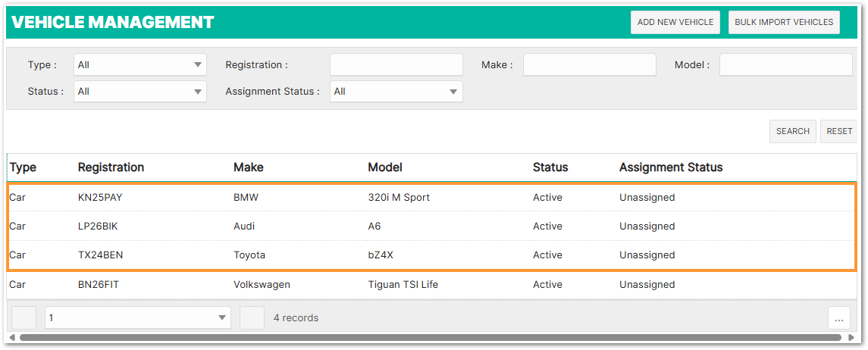Open the Status filter dropdown

(x=139, y=92)
